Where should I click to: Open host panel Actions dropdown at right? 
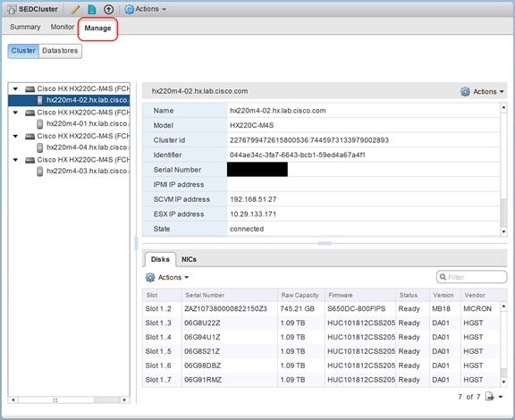[x=482, y=92]
